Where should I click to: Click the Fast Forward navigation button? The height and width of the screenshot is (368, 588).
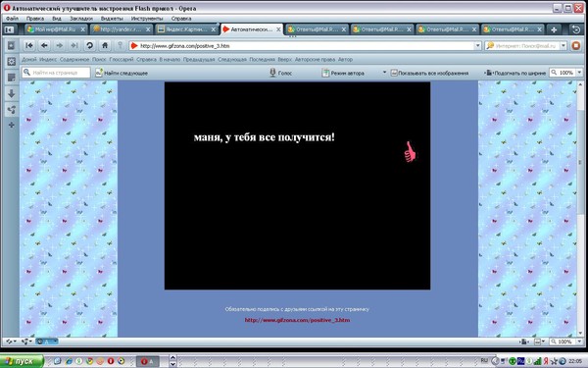pos(74,45)
